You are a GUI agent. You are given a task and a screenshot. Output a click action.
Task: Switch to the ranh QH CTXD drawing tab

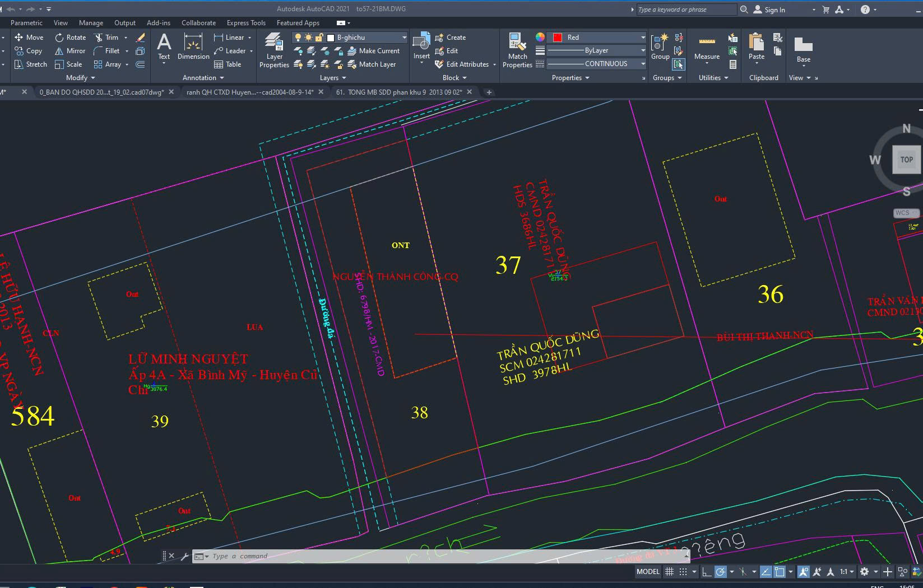(x=250, y=92)
